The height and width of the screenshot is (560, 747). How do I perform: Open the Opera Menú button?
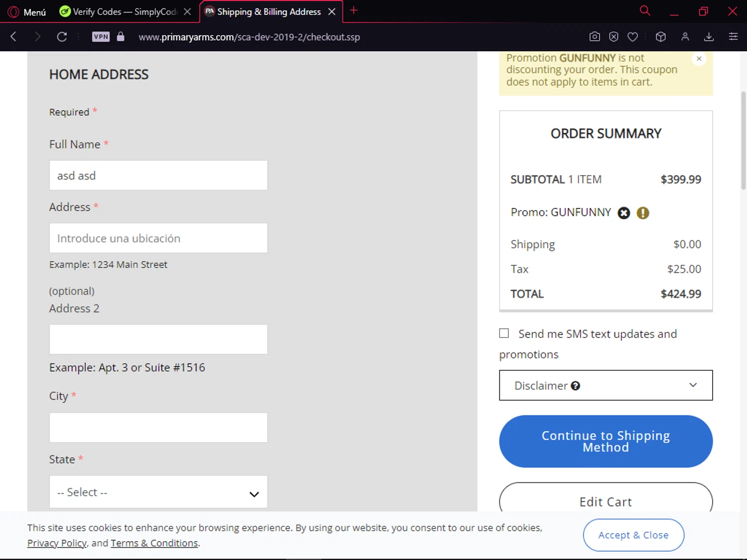click(27, 11)
